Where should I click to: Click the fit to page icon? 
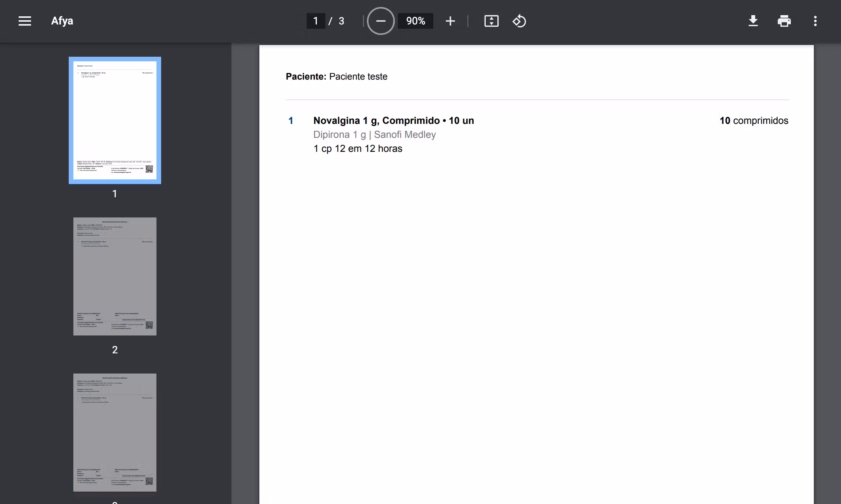491,21
